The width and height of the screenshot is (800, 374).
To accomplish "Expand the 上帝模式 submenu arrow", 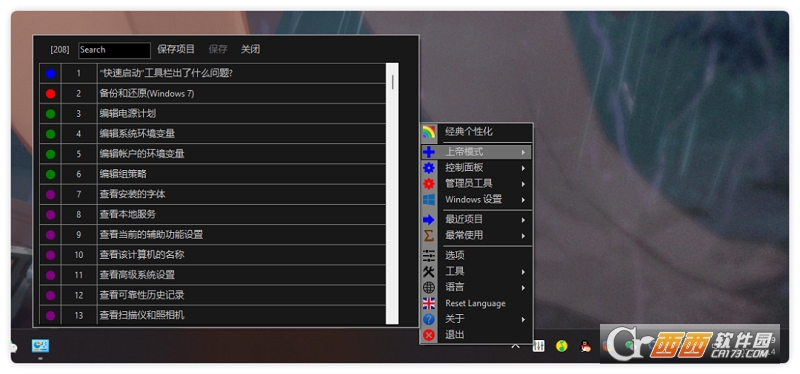I will (523, 152).
